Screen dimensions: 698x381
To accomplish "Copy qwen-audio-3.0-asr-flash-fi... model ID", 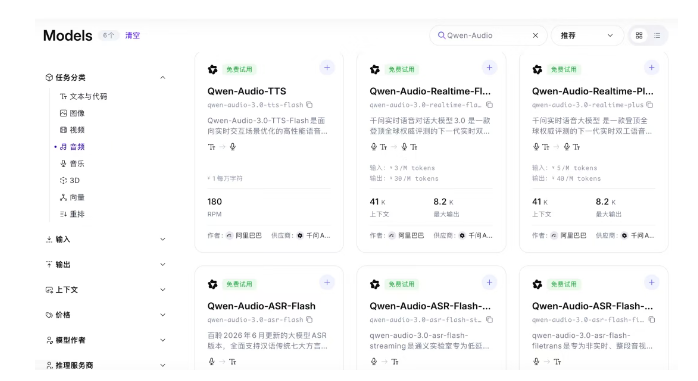I will (652, 320).
